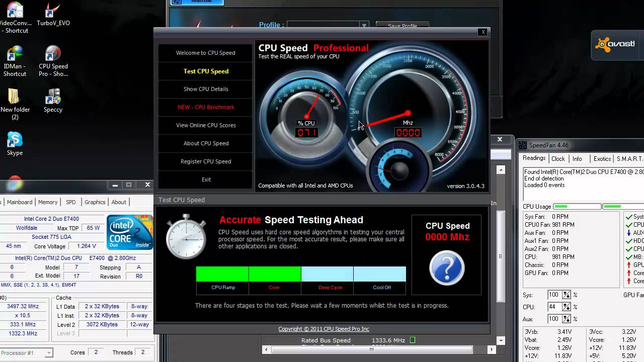Click the first CPU Usage bar in SpeedFan
This screenshot has height=362, width=644.
pos(577,207)
